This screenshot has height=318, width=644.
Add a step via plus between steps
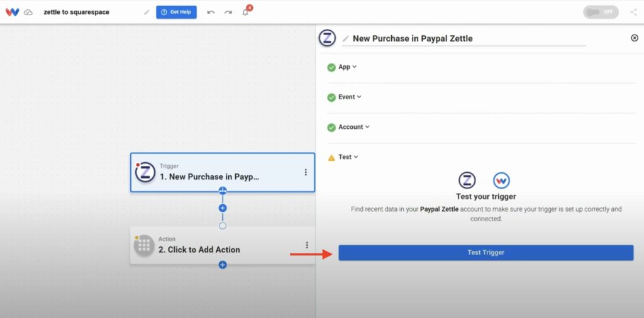(x=223, y=209)
